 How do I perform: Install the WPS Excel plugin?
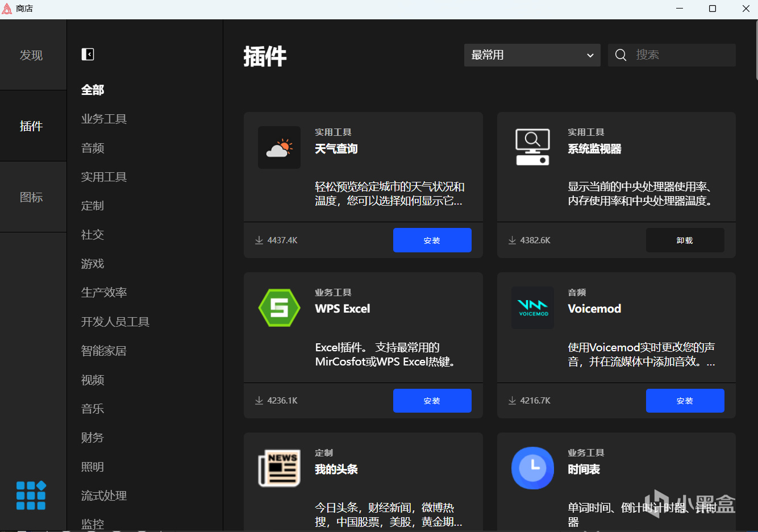(432, 401)
